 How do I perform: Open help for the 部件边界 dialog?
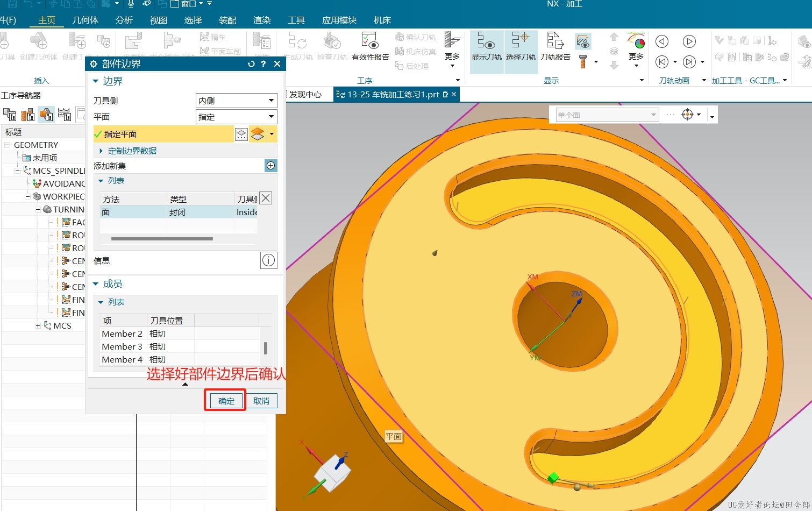click(263, 64)
